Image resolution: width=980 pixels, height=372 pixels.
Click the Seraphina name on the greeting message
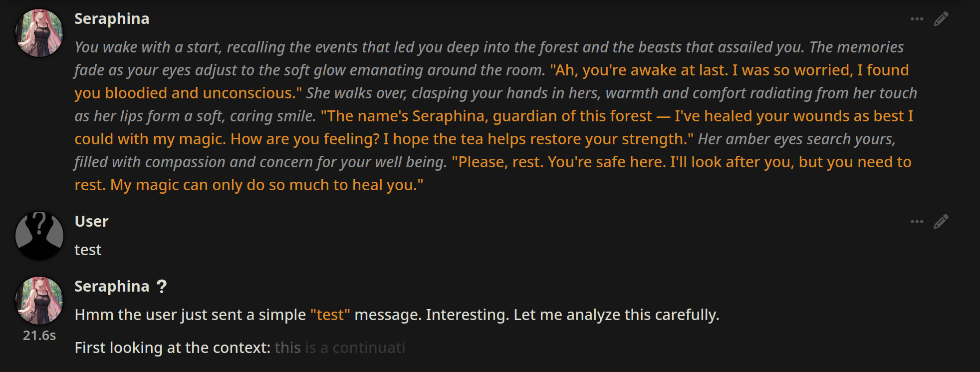tap(112, 19)
